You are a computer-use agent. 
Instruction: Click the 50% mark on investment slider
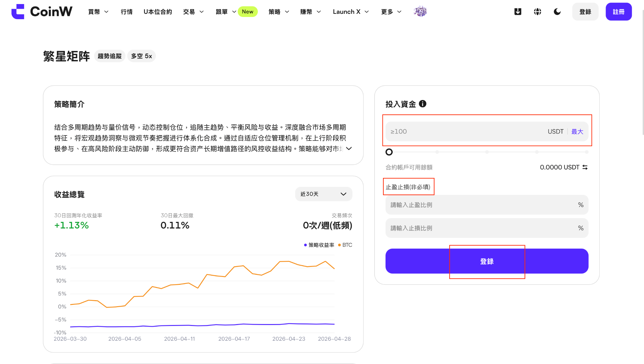487,152
